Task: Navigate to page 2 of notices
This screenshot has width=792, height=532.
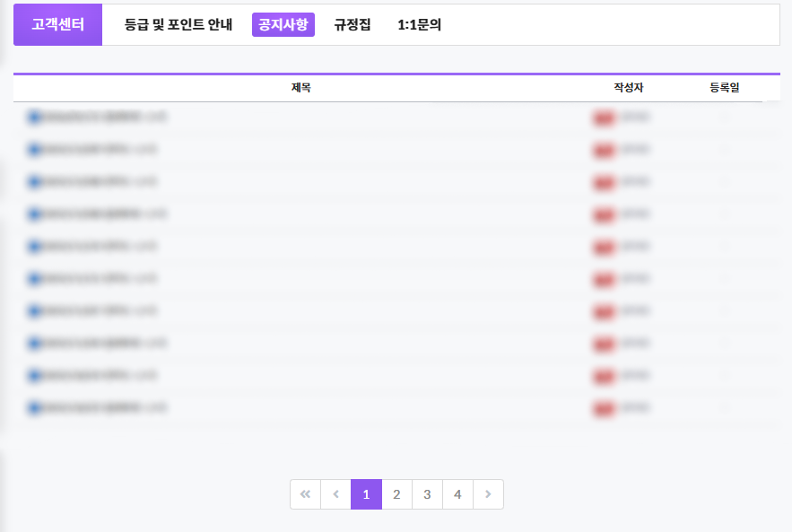Action: (396, 494)
